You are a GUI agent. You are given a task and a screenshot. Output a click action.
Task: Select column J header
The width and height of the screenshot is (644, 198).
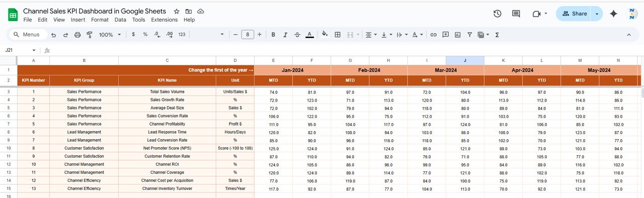coord(465,60)
